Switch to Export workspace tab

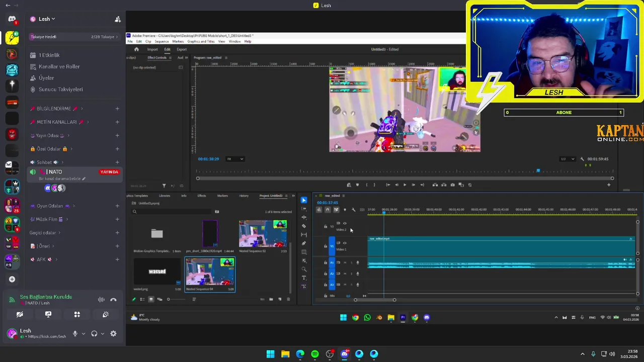(182, 49)
